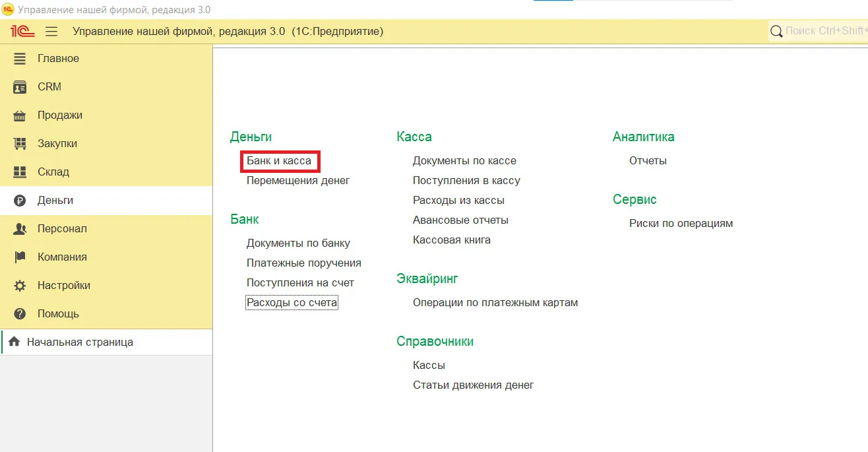
Task: Click the Помощь question mark icon
Action: point(20,314)
